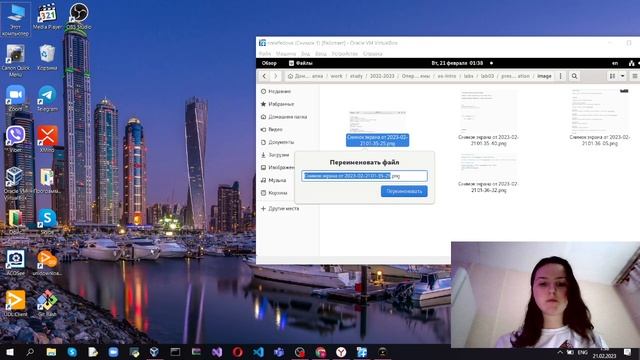
Task: Click the lab03 path breadcrumb
Action: 487,76
